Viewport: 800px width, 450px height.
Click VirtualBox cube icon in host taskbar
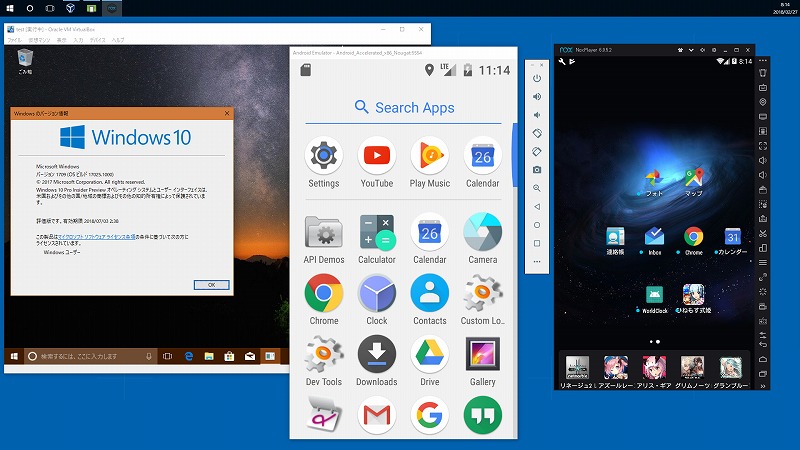click(x=70, y=8)
